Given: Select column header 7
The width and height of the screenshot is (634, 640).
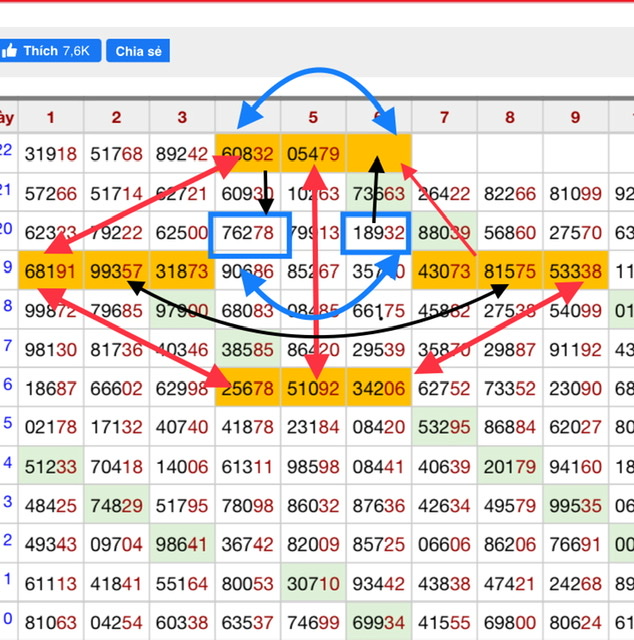Looking at the screenshot, I should (444, 117).
